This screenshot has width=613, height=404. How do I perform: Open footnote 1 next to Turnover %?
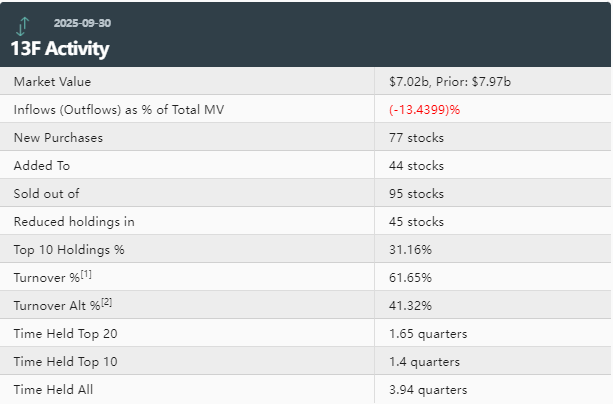87,272
